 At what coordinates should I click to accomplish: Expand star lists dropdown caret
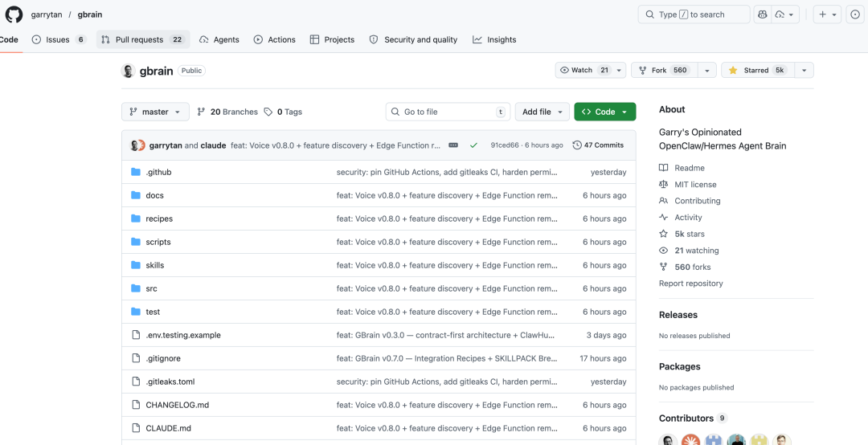coord(805,71)
